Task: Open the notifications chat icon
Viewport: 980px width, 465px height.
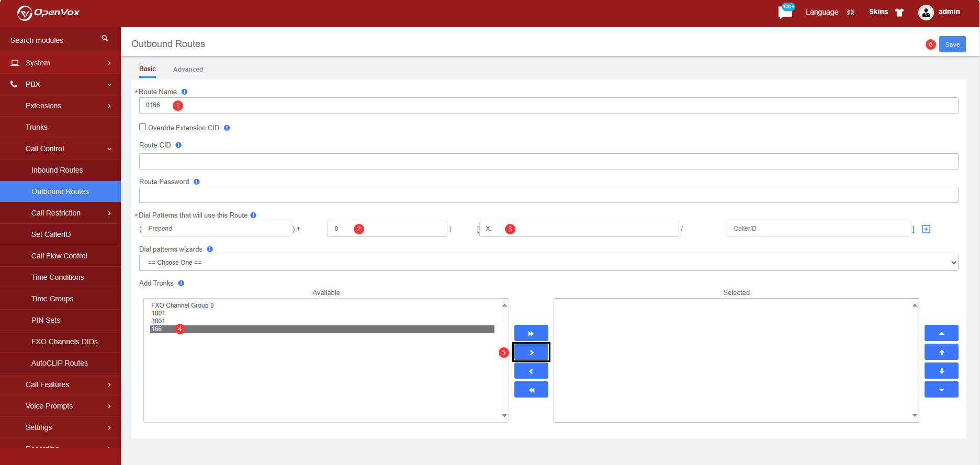Action: coord(785,12)
